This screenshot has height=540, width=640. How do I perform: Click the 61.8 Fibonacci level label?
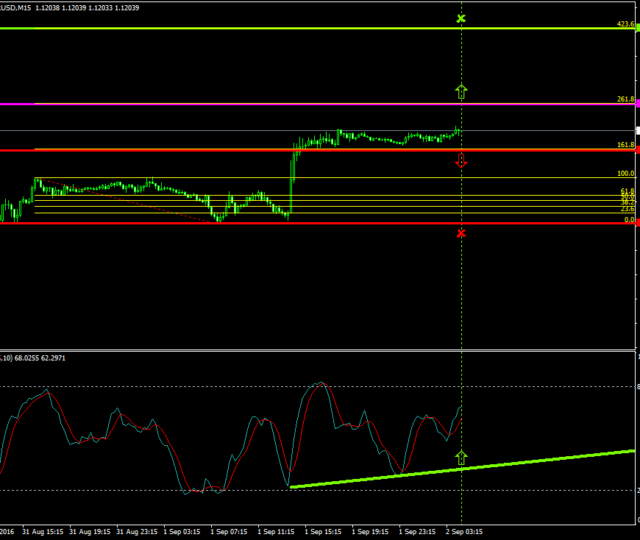pos(628,190)
